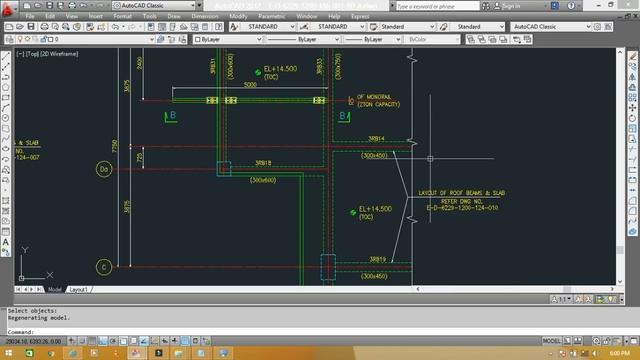Select the Arc tool
The width and height of the screenshot is (640, 360).
pos(6,108)
